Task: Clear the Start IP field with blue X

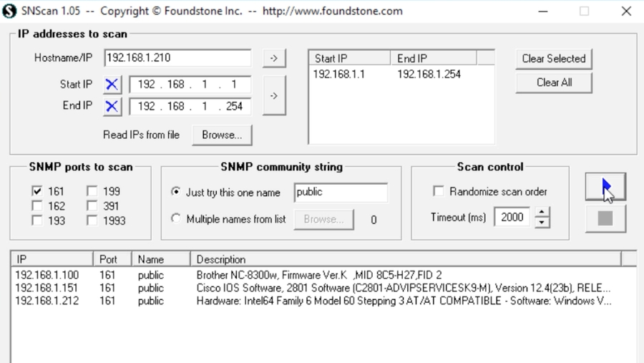Action: [x=111, y=84]
